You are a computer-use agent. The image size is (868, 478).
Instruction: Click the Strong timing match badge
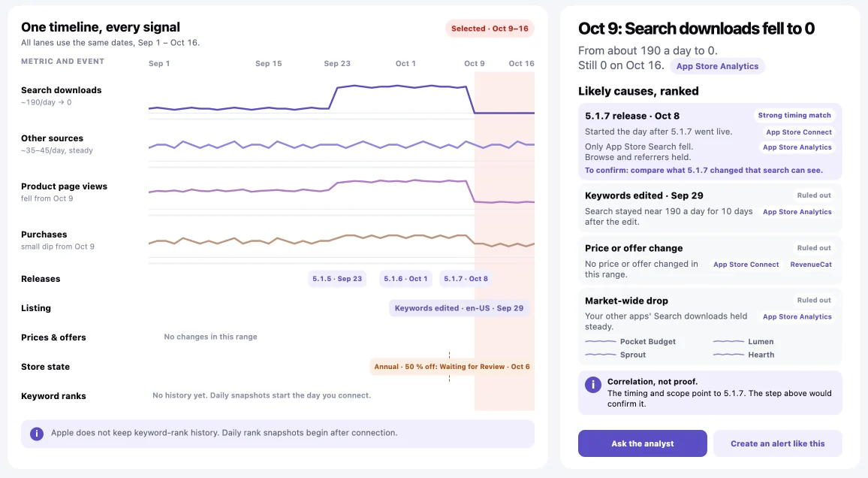pyautogui.click(x=794, y=116)
